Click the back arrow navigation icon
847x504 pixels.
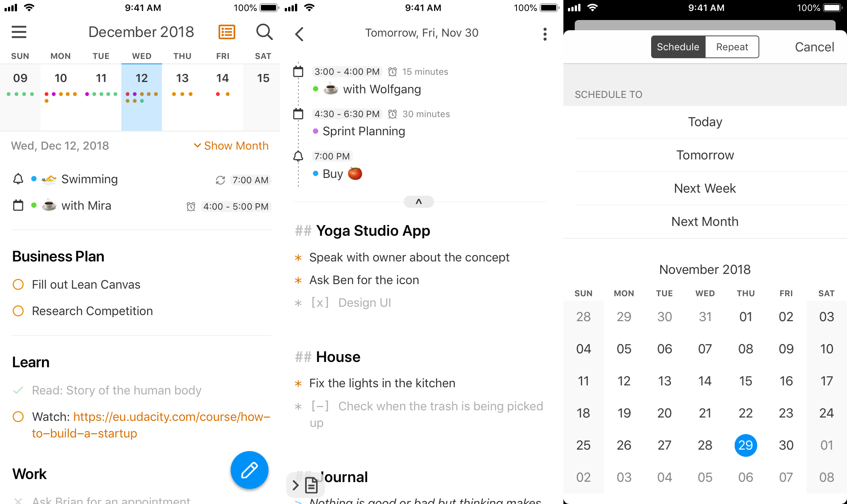[299, 32]
